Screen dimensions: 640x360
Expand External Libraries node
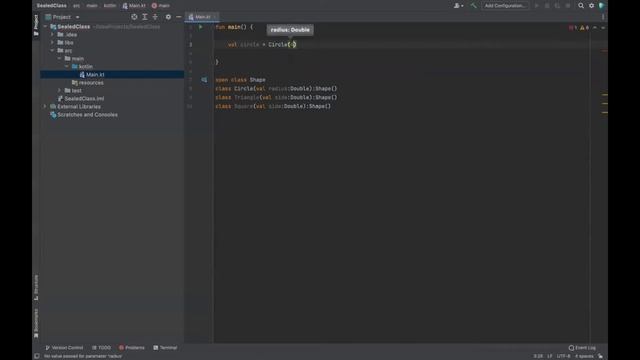[45, 107]
